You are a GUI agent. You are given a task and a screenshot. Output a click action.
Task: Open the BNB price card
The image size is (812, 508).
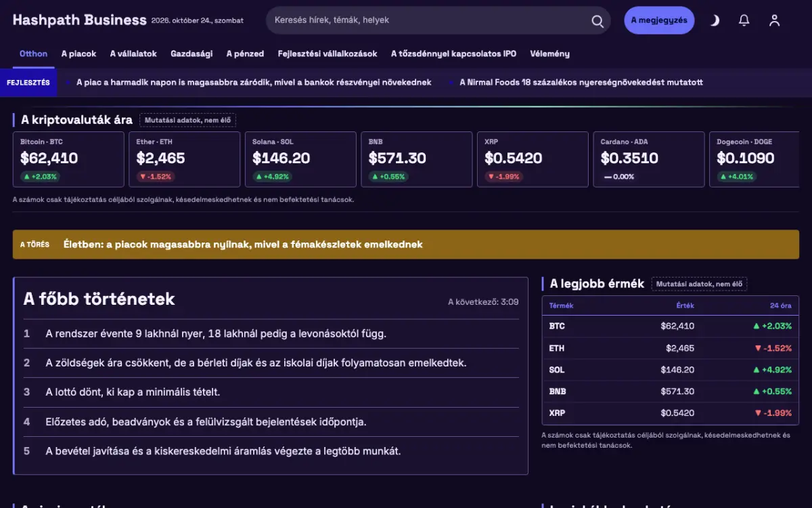point(417,159)
